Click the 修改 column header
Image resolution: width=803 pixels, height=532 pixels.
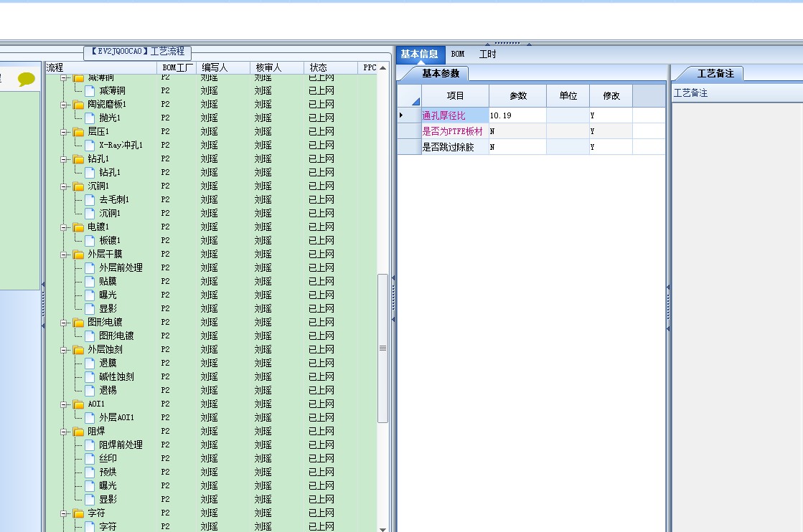coord(611,95)
